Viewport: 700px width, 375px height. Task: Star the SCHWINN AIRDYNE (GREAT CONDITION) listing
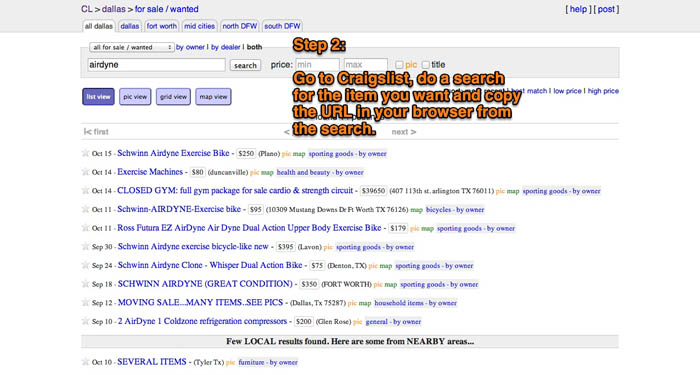pos(85,284)
